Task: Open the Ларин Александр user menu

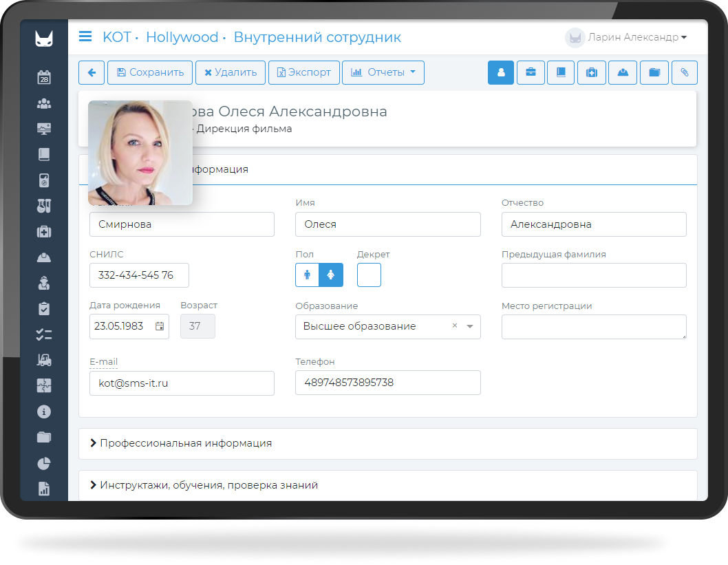Action: 626,37
